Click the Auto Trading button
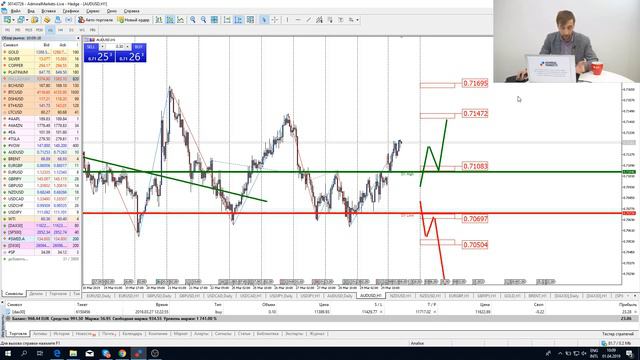This screenshot has width=640, height=360. (96, 20)
